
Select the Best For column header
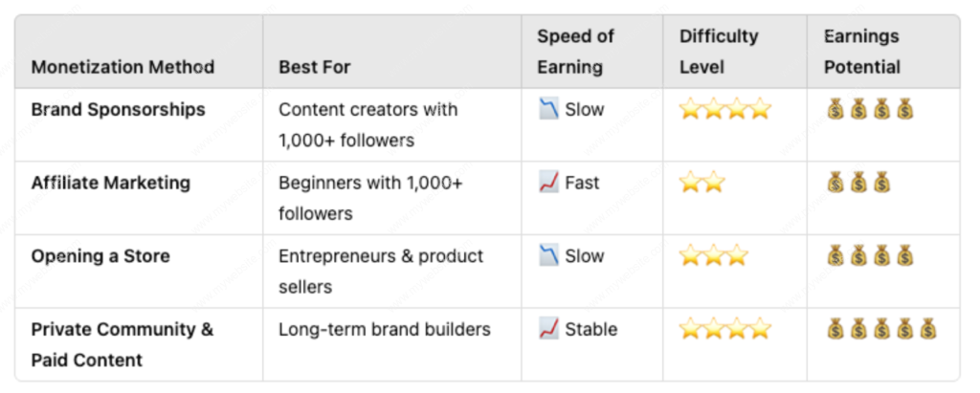point(314,67)
